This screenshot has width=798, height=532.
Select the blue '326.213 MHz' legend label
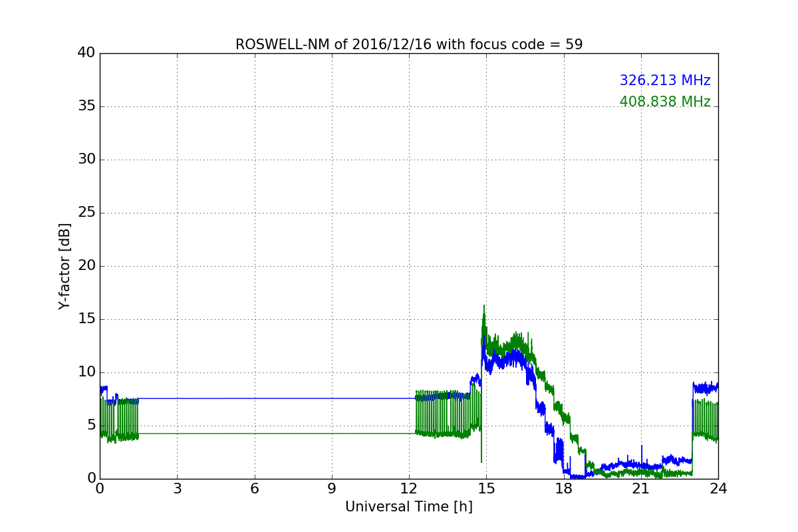665,80
